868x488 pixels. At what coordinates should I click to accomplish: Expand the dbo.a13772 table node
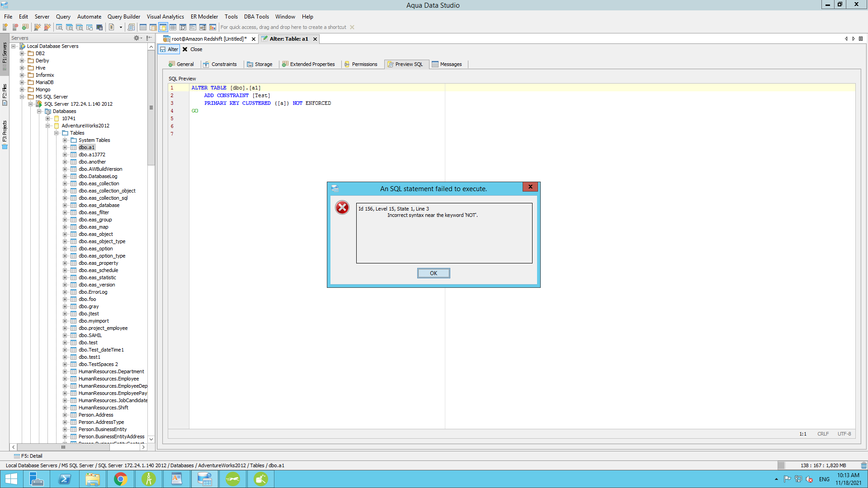tap(65, 155)
